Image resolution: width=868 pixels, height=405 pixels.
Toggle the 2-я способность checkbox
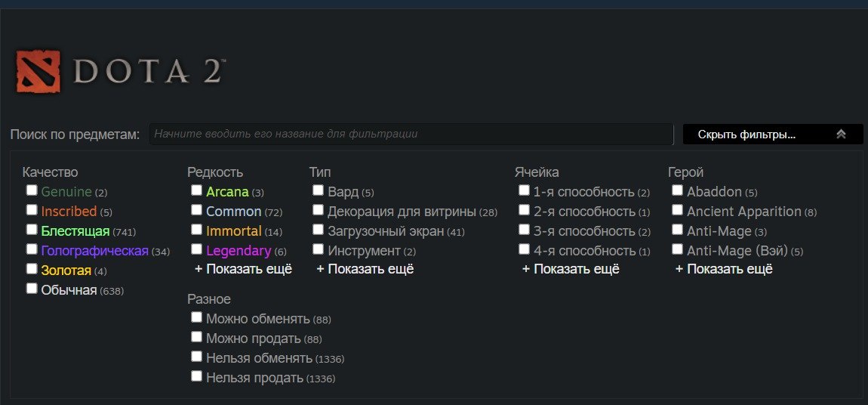tap(524, 210)
